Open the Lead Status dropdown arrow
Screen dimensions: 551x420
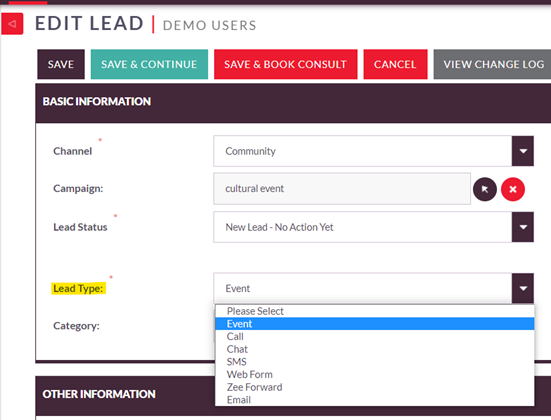523,227
